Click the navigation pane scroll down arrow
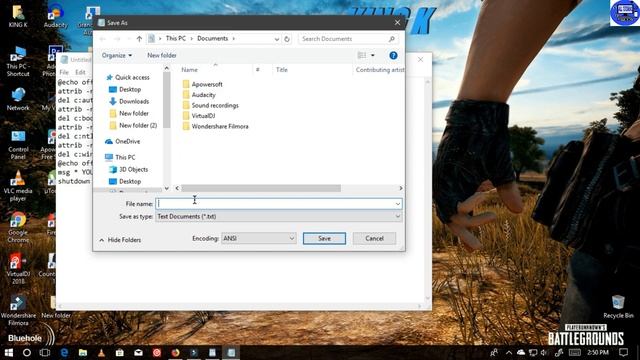 coord(167,188)
